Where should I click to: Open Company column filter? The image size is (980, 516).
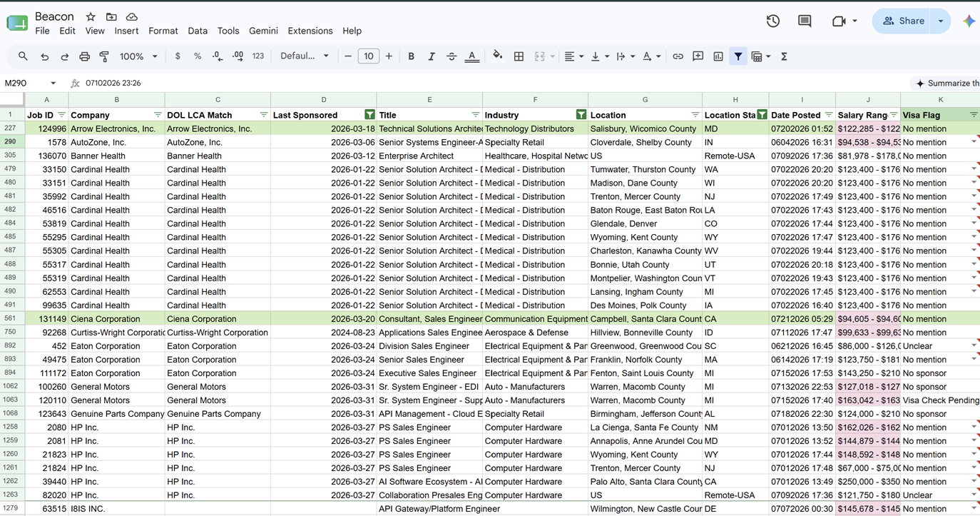pyautogui.click(x=158, y=115)
